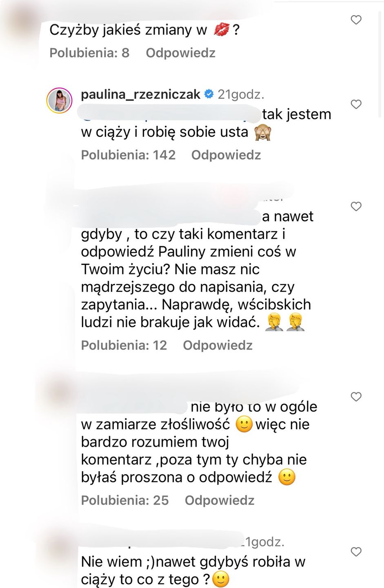Tap Odpowiedz below the "złośliwość" comment

pos(220,500)
